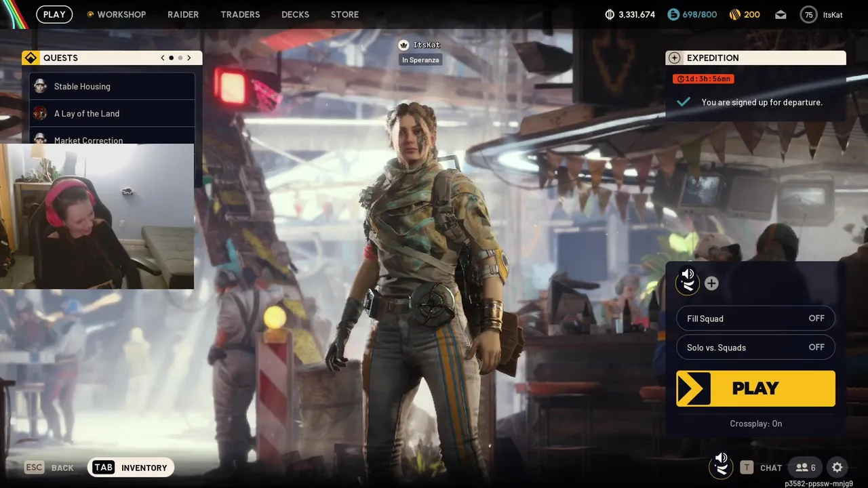Click the Quests panel diamond icon
Image resolution: width=868 pixels, height=488 pixels.
pyautogui.click(x=29, y=58)
